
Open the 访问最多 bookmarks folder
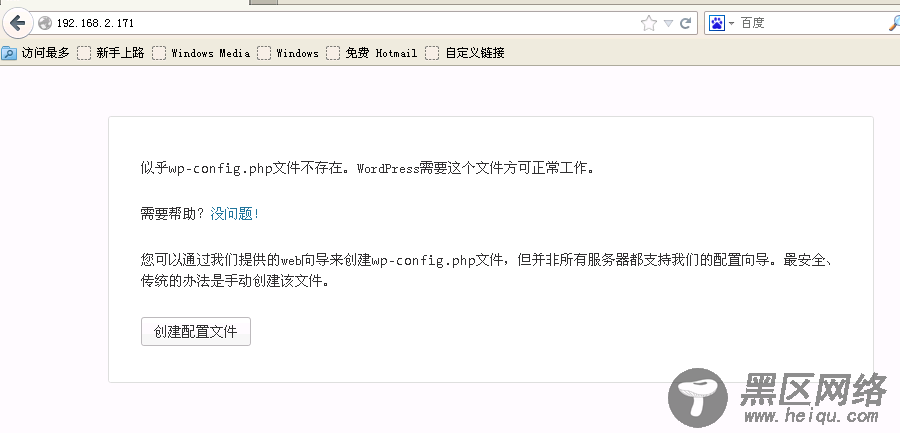pos(36,53)
